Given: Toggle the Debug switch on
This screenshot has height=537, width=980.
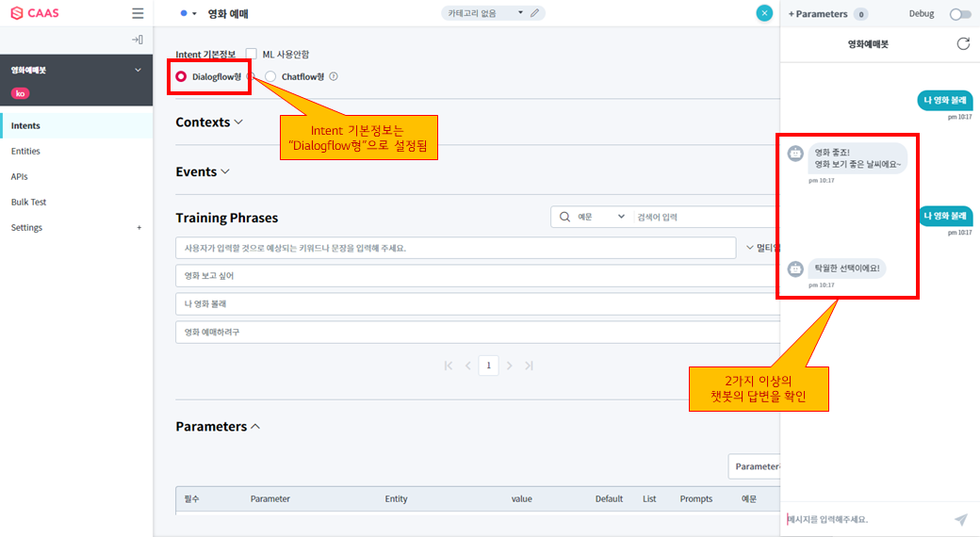Looking at the screenshot, I should point(959,14).
